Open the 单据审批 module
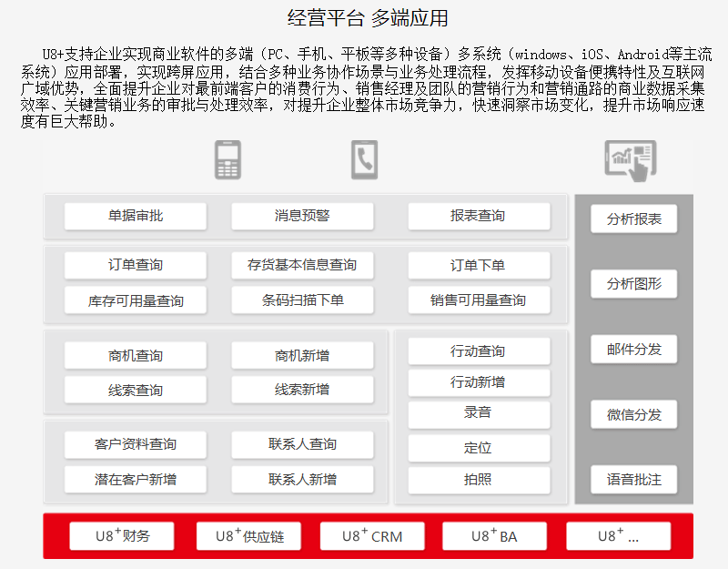 click(x=136, y=216)
